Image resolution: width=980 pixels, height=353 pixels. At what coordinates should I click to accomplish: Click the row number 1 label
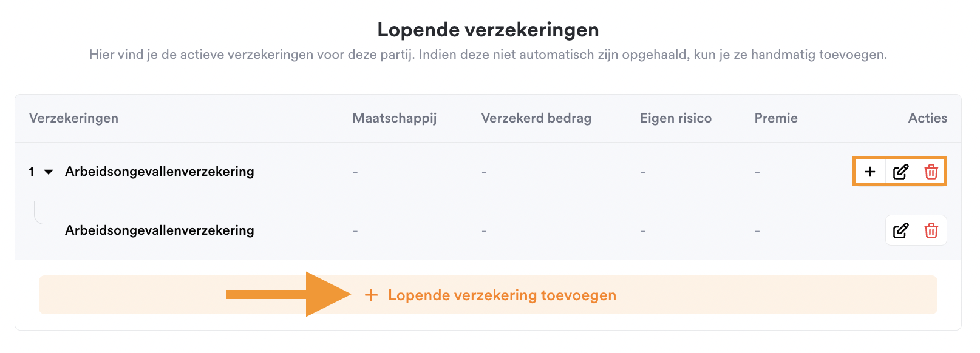pyautogui.click(x=32, y=172)
